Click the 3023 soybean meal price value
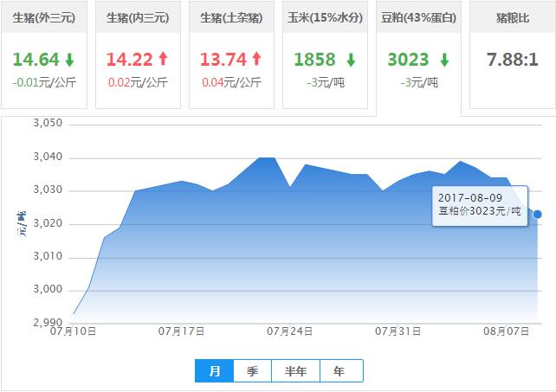The height and width of the screenshot is (392, 556). point(409,60)
